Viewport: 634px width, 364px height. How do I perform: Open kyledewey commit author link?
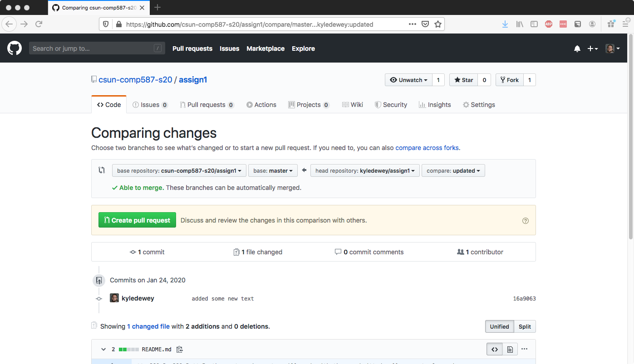click(138, 298)
